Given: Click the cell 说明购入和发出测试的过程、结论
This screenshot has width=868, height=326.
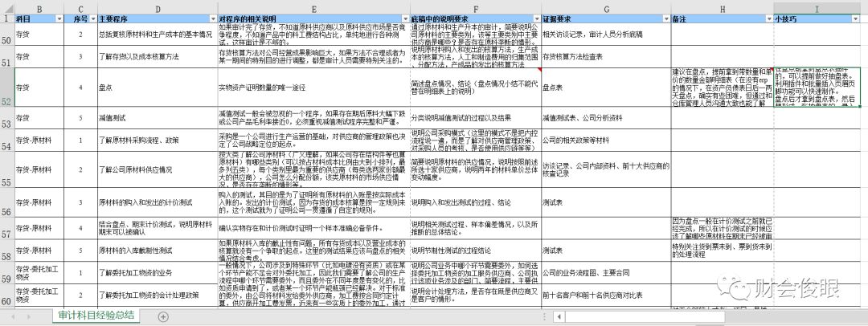Looking at the screenshot, I should pos(476,204).
